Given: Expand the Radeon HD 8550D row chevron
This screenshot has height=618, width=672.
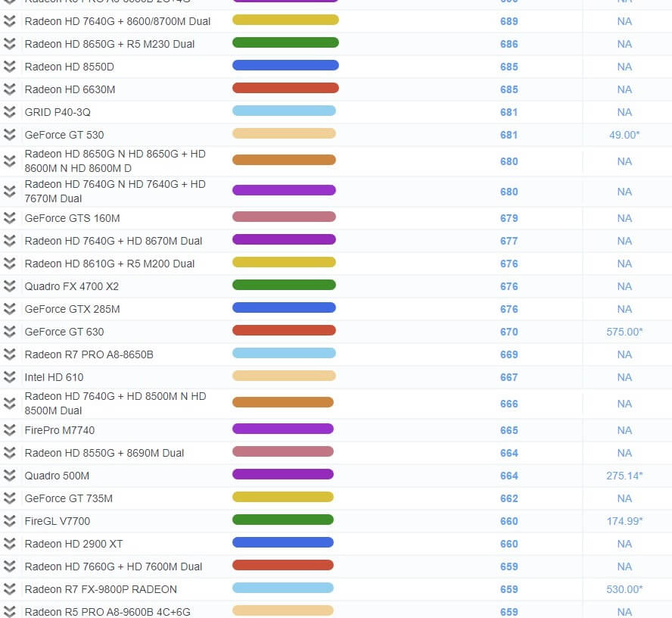Looking at the screenshot, I should (9, 67).
